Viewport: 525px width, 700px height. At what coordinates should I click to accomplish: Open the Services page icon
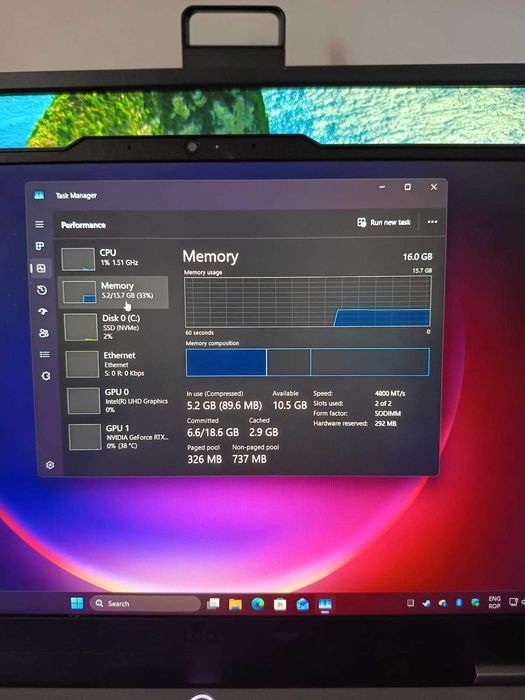coord(46,376)
